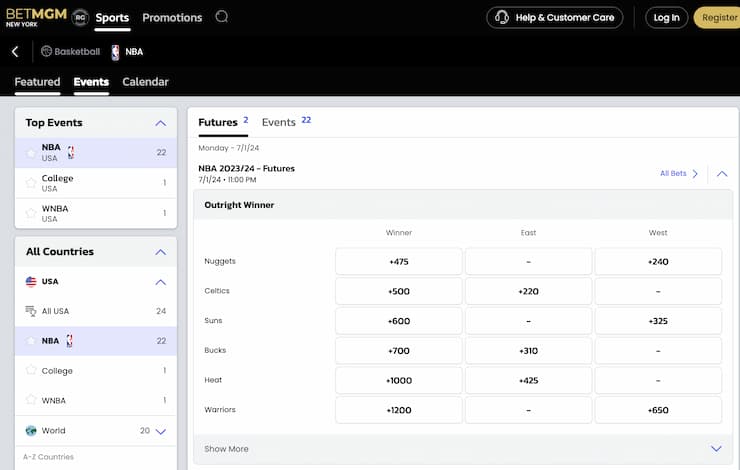Viewport: 740px width, 470px height.
Task: Toggle star for College under All Countries
Action: coord(31,370)
